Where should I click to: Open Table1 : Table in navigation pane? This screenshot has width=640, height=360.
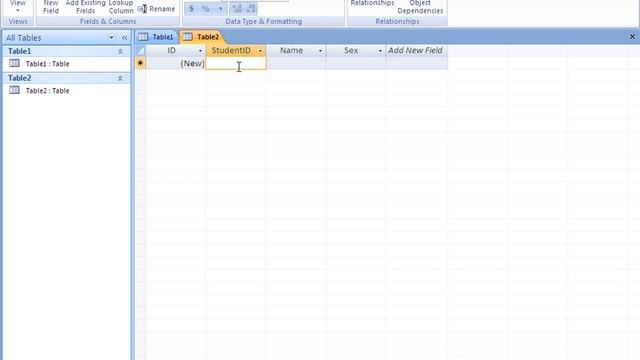point(47,64)
